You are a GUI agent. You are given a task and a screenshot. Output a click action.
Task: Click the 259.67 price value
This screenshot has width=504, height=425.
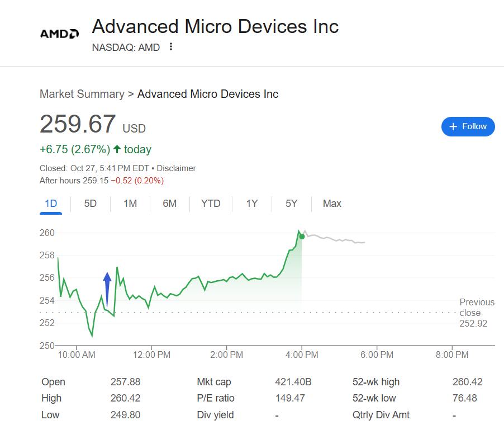pos(78,124)
